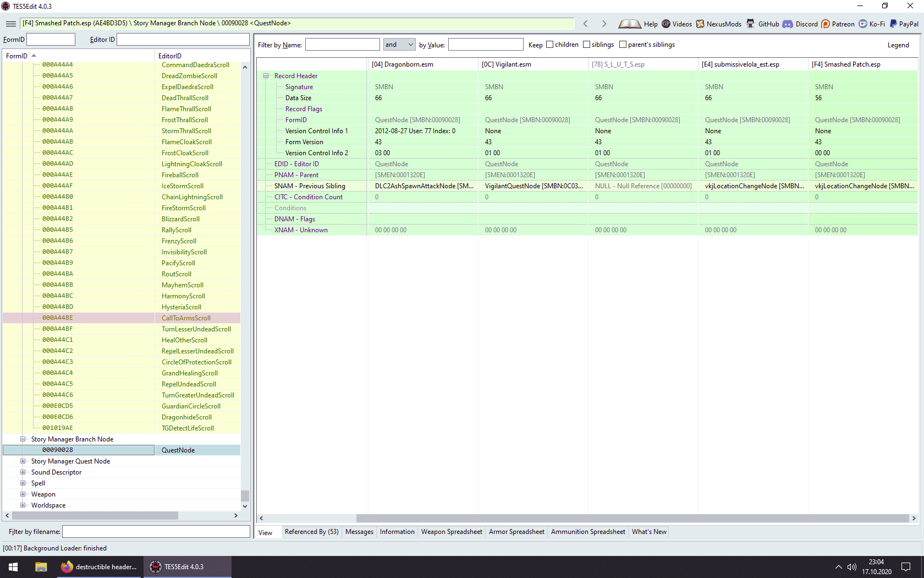924x578 pixels.
Task: Click the TES5Edit taskbar button
Action: click(x=188, y=567)
